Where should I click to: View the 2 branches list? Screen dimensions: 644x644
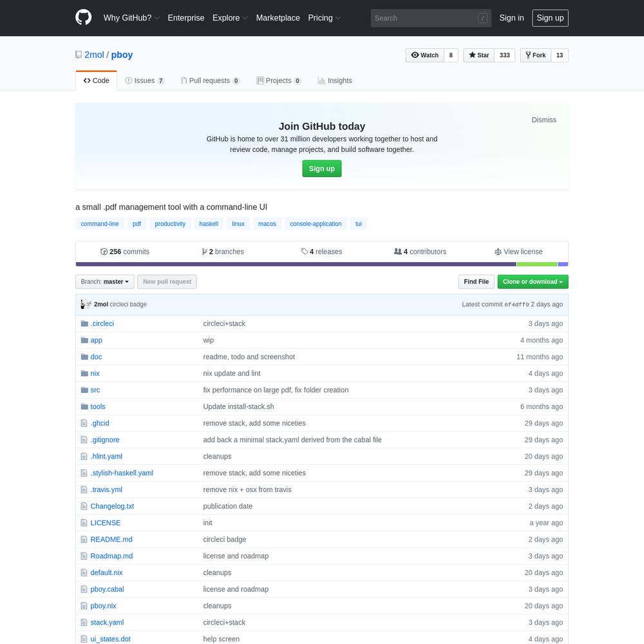(223, 252)
